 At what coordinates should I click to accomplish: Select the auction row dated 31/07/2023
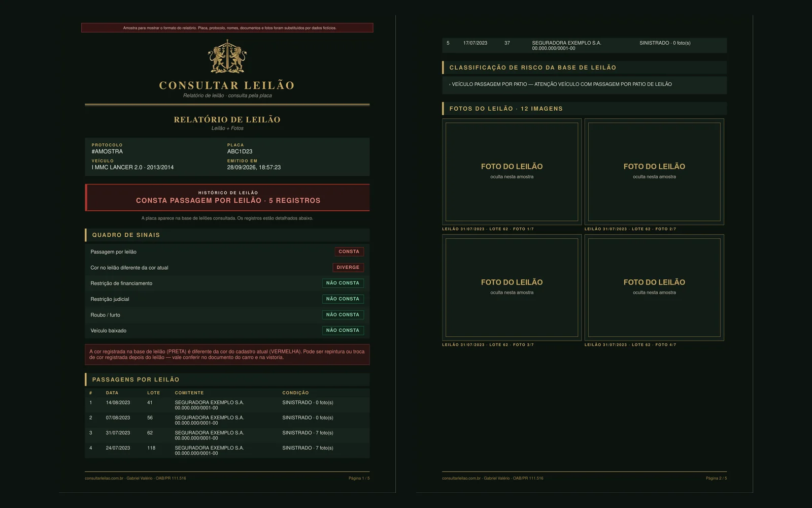[227, 435]
